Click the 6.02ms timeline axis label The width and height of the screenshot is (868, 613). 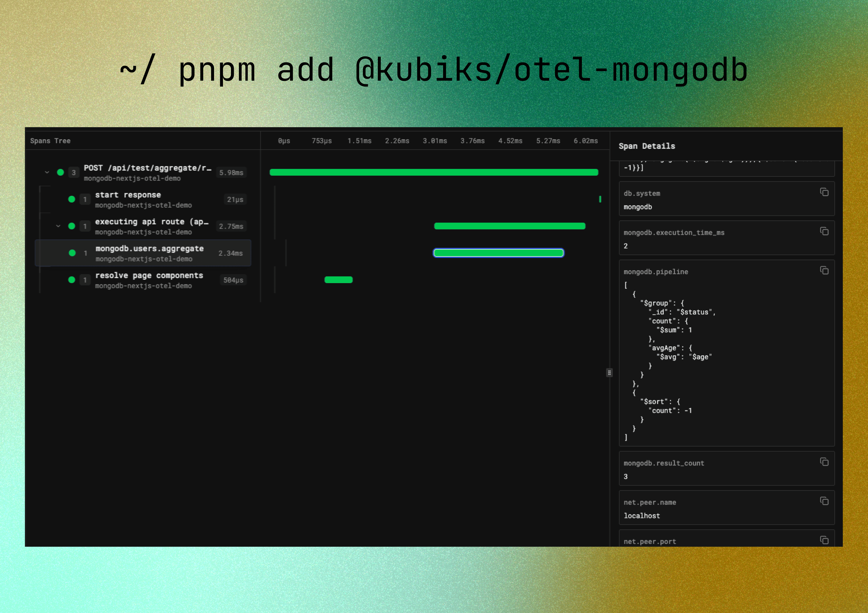click(x=586, y=141)
